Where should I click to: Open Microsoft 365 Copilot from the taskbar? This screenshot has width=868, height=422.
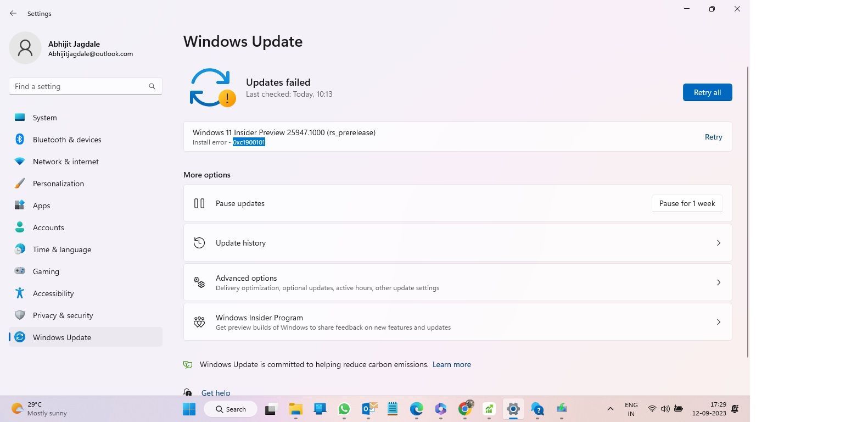pyautogui.click(x=441, y=409)
